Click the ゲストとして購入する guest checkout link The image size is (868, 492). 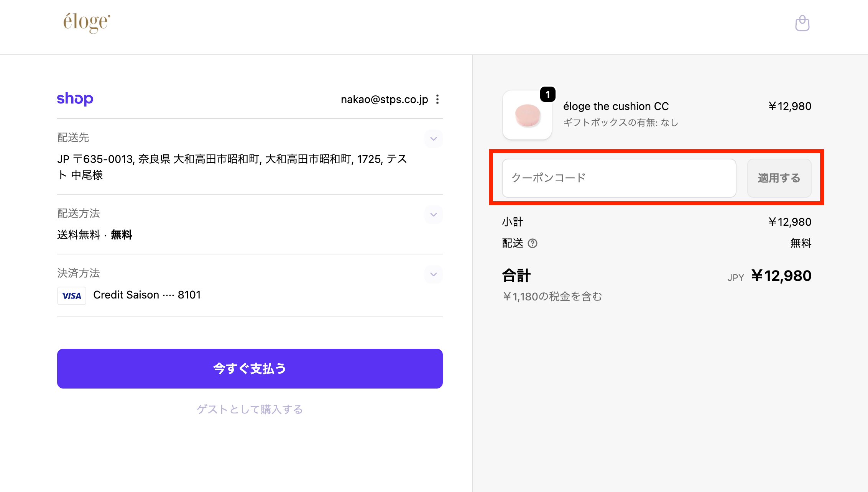[x=250, y=409]
